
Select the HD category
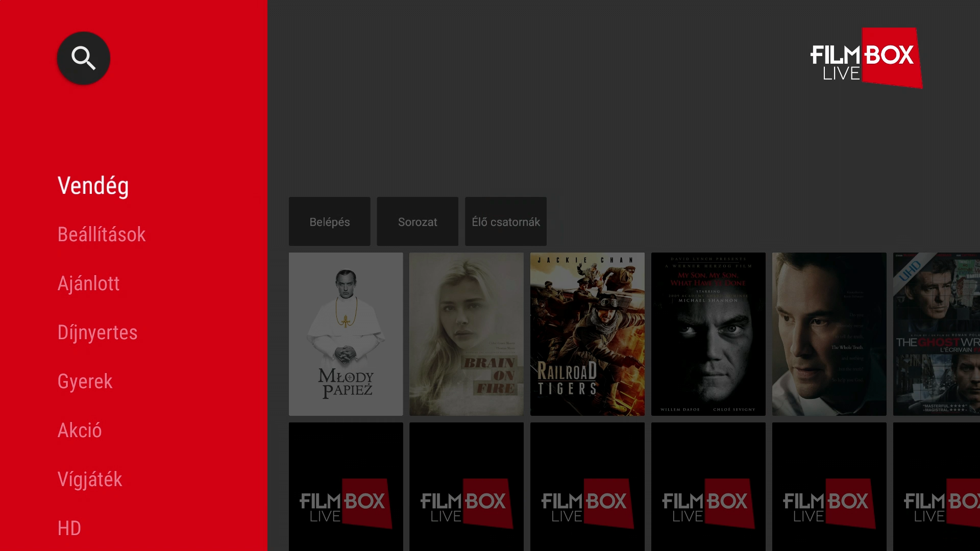[69, 529]
